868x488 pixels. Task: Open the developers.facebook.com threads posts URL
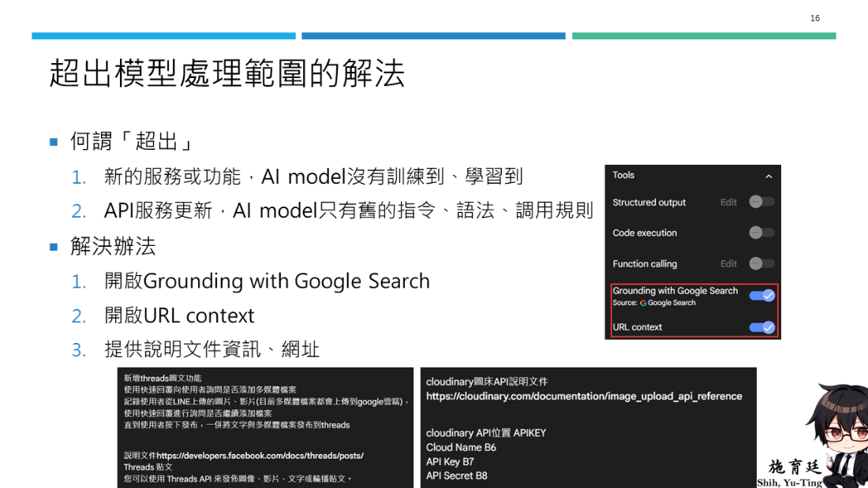260,456
